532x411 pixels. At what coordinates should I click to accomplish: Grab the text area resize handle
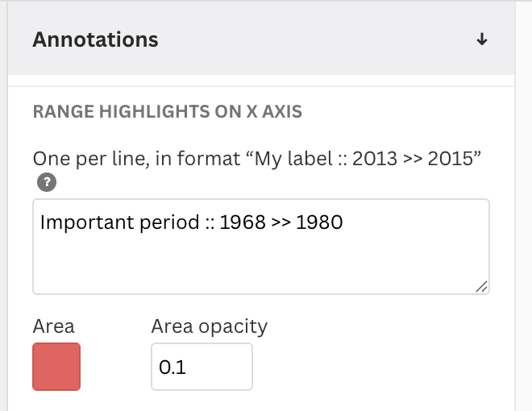[481, 286]
